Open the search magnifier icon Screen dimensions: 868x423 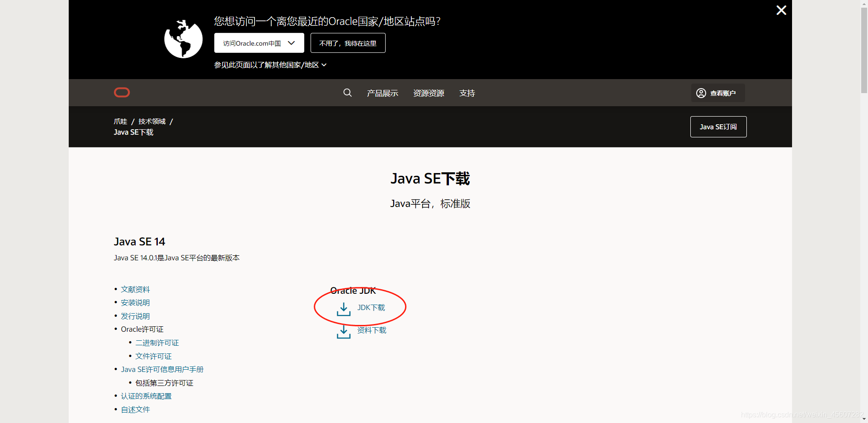pyautogui.click(x=347, y=93)
